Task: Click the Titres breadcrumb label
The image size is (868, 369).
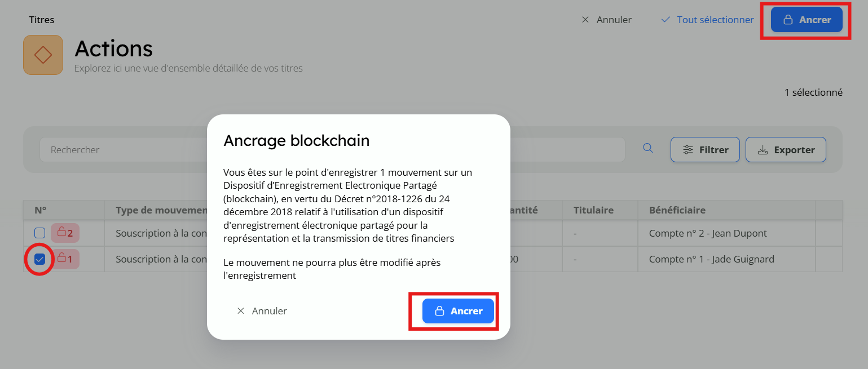Action: (42, 20)
